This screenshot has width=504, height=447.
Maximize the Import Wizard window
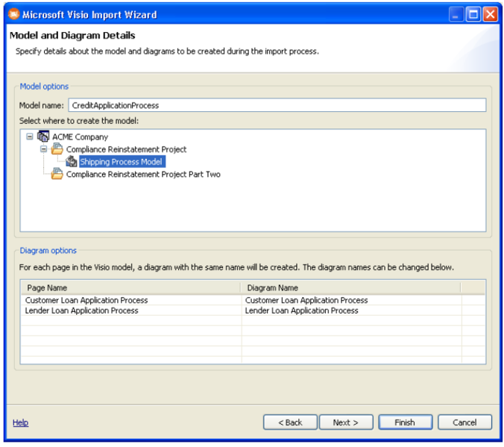[473, 14]
